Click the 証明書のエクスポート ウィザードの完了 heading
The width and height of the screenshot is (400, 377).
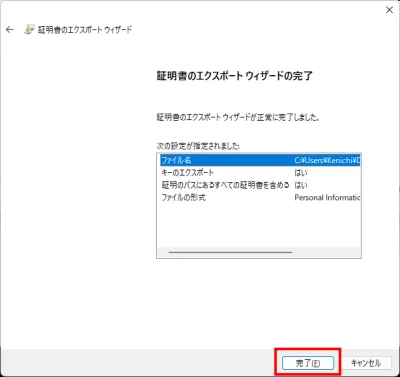click(x=235, y=76)
